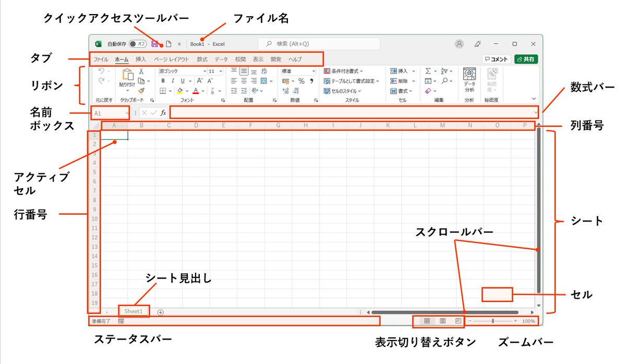Click the Clear eraser icon
Screen dimensions: 626x364
[428, 91]
